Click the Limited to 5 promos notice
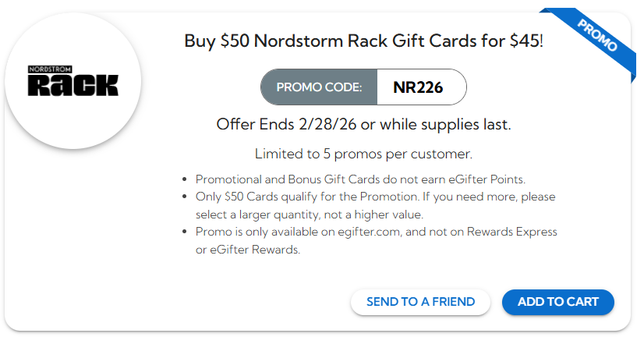644x337 pixels. 363,154
